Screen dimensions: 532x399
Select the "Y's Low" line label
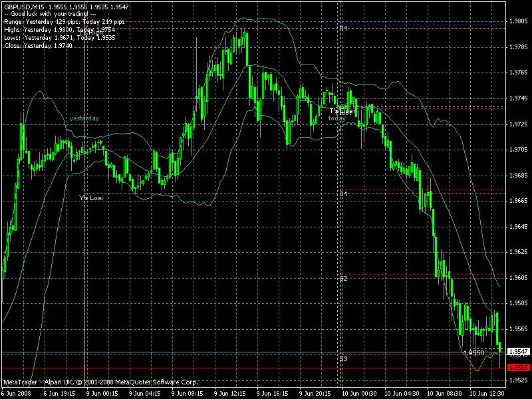90,198
